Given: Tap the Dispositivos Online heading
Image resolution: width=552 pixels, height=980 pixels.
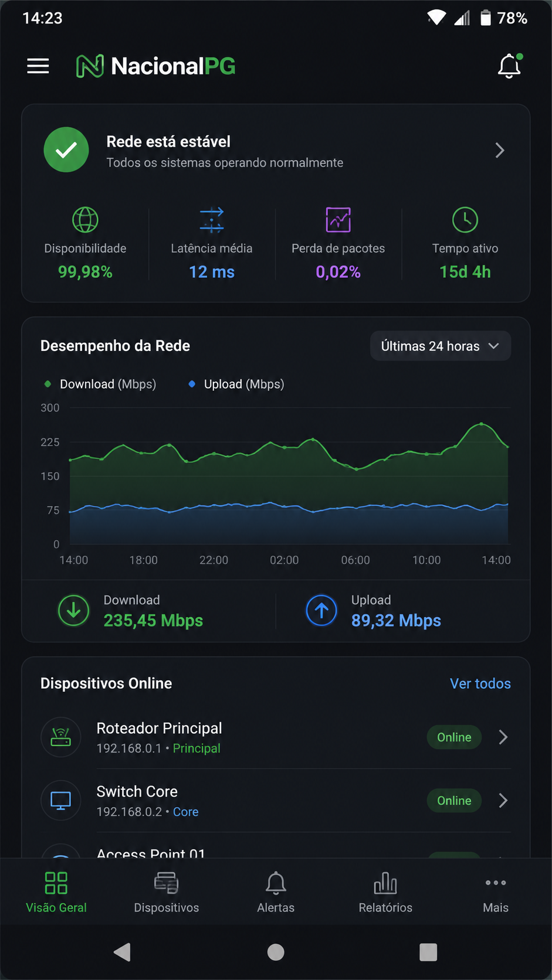Looking at the screenshot, I should 106,683.
